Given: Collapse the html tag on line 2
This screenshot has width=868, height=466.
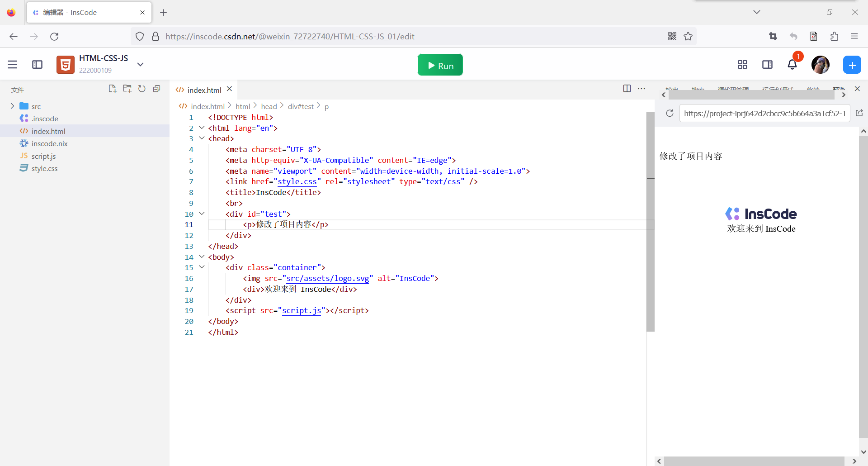Looking at the screenshot, I should click(x=202, y=128).
